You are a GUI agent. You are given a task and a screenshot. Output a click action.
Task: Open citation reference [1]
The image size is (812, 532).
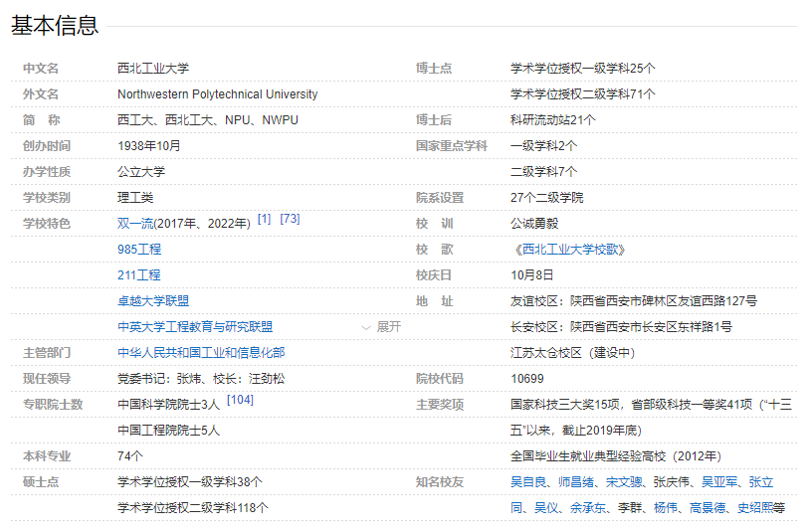(264, 219)
